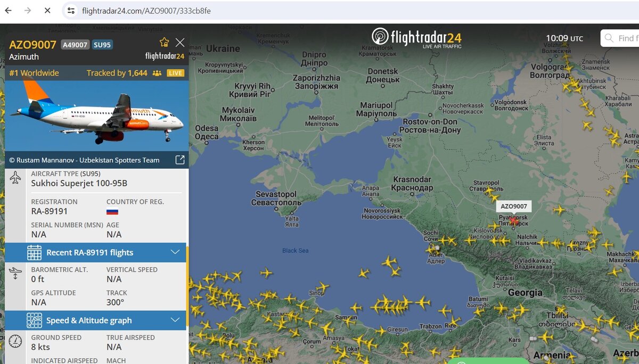Click the 10:09 UTC clock
The width and height of the screenshot is (639, 364).
point(564,38)
